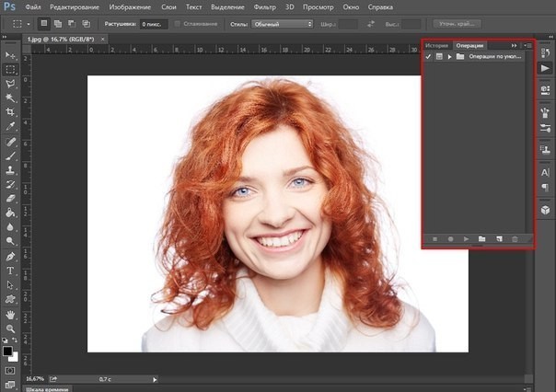Play the selected action
556x392 pixels.
pyautogui.click(x=467, y=239)
